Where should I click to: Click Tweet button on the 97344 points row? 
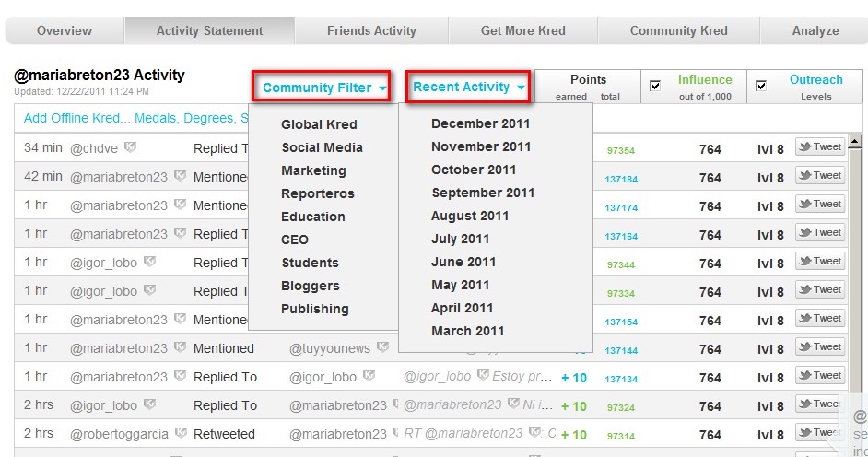(x=820, y=261)
